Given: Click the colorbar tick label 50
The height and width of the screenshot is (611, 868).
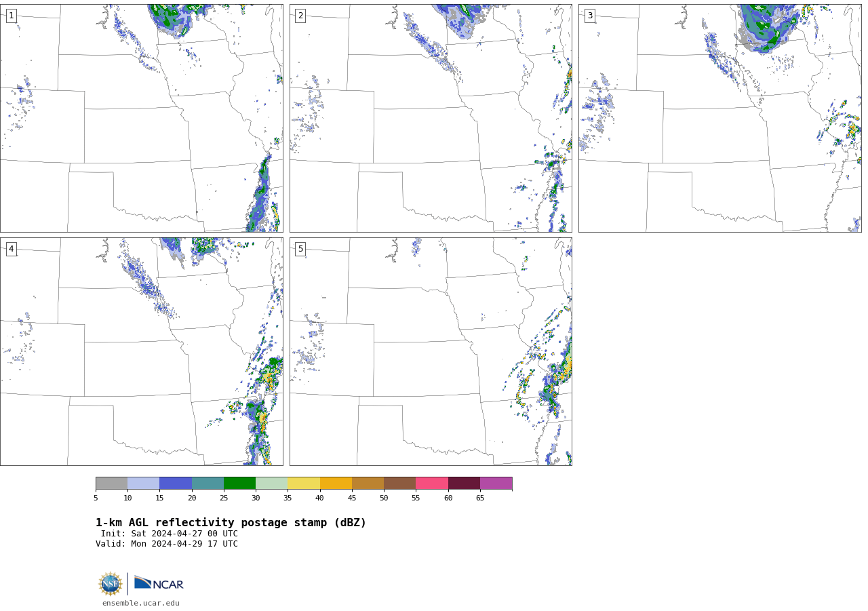Looking at the screenshot, I should tap(384, 498).
